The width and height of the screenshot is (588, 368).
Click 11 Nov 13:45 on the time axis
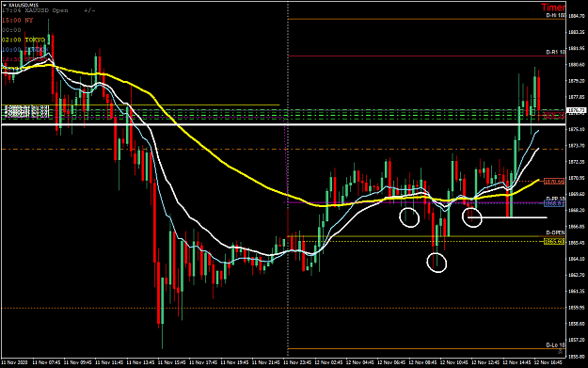click(140, 362)
